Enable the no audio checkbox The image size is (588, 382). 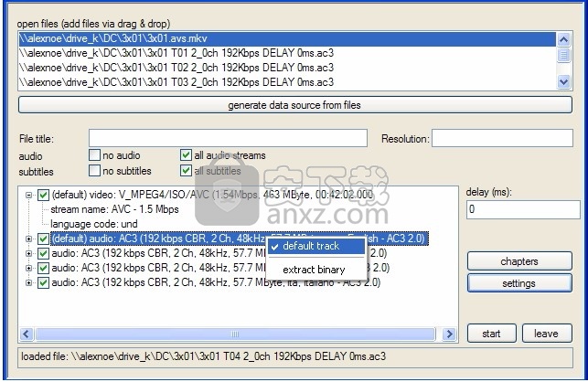click(x=94, y=154)
